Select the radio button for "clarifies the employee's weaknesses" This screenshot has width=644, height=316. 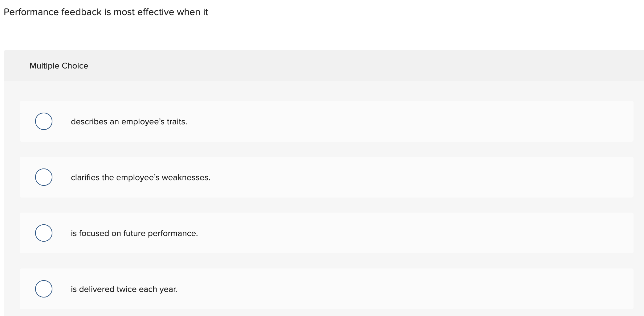pos(43,177)
